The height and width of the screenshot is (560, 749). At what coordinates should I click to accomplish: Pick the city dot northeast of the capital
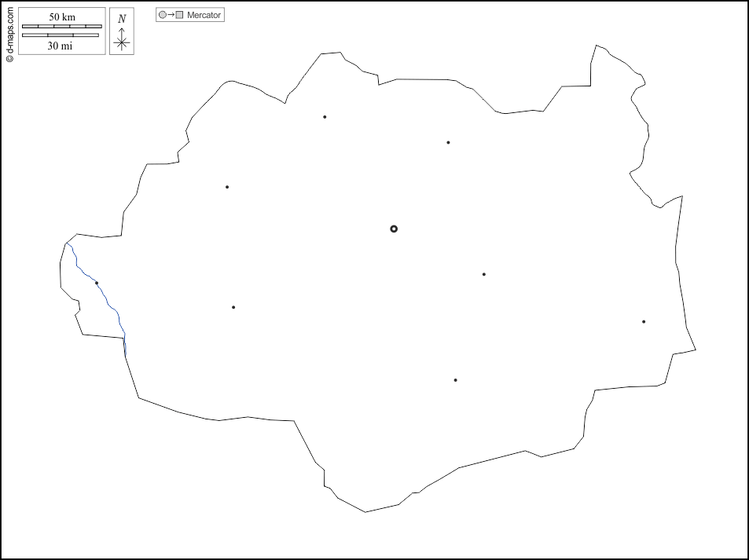(448, 142)
